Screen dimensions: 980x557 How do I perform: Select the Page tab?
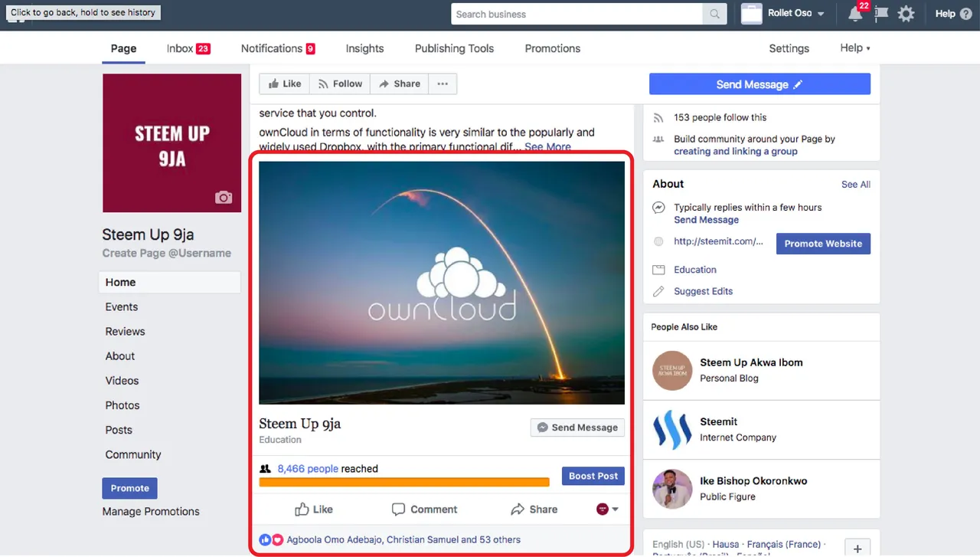[123, 48]
